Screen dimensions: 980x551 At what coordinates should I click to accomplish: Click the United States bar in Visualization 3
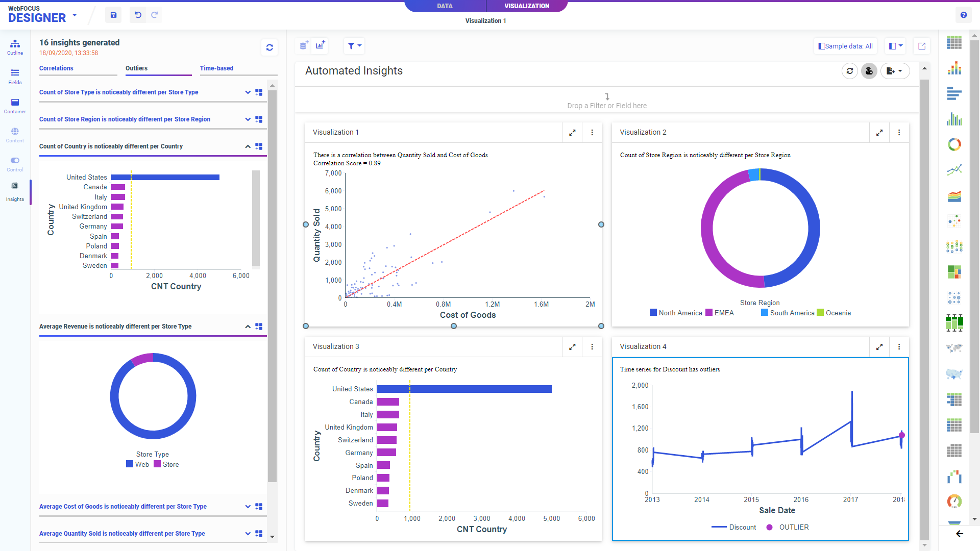point(464,389)
